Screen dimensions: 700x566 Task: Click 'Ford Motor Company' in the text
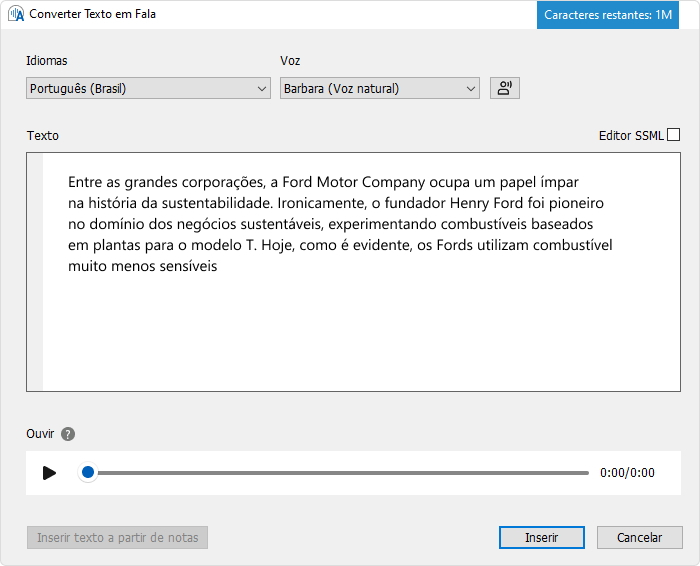point(354,182)
